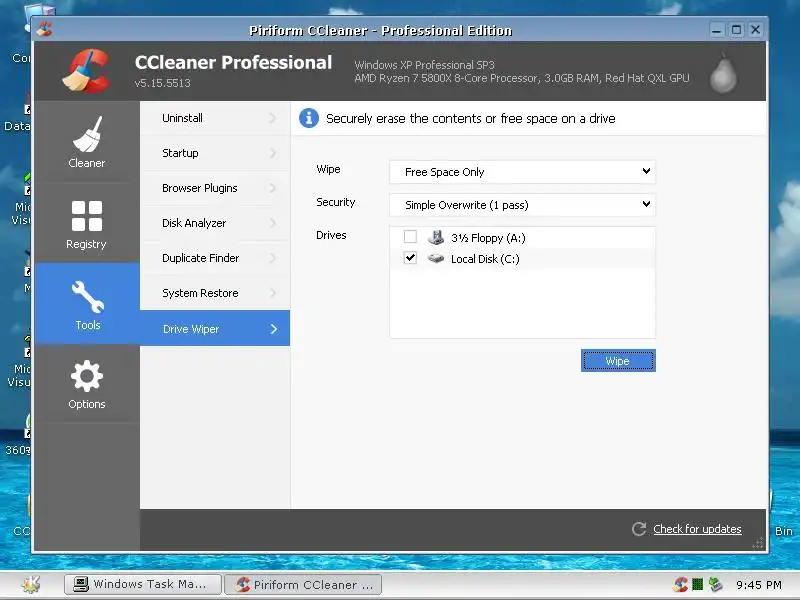
Task: Switch to Duplicate Finder
Action: click(x=215, y=258)
